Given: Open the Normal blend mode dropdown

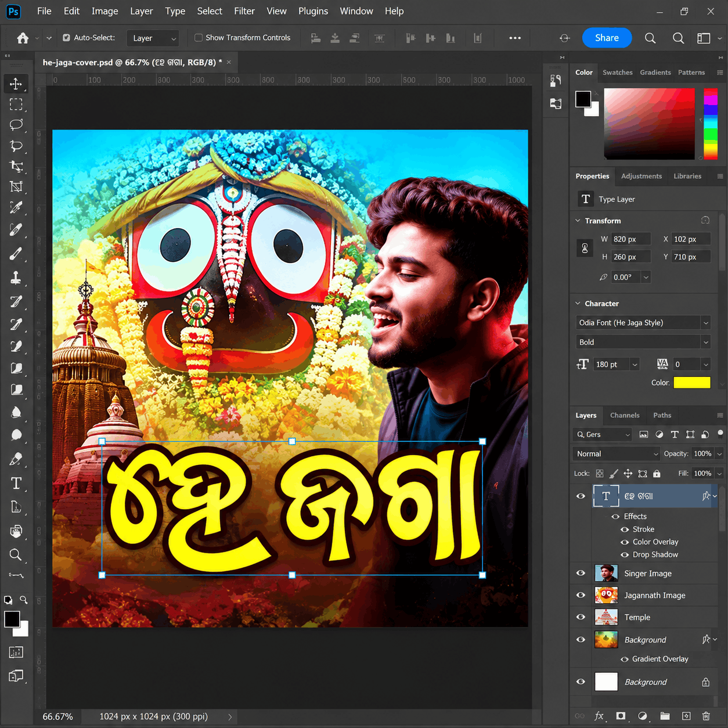Looking at the screenshot, I should [617, 454].
